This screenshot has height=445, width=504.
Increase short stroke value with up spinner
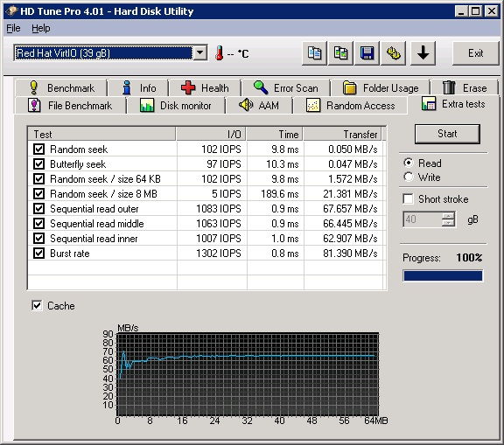click(448, 215)
